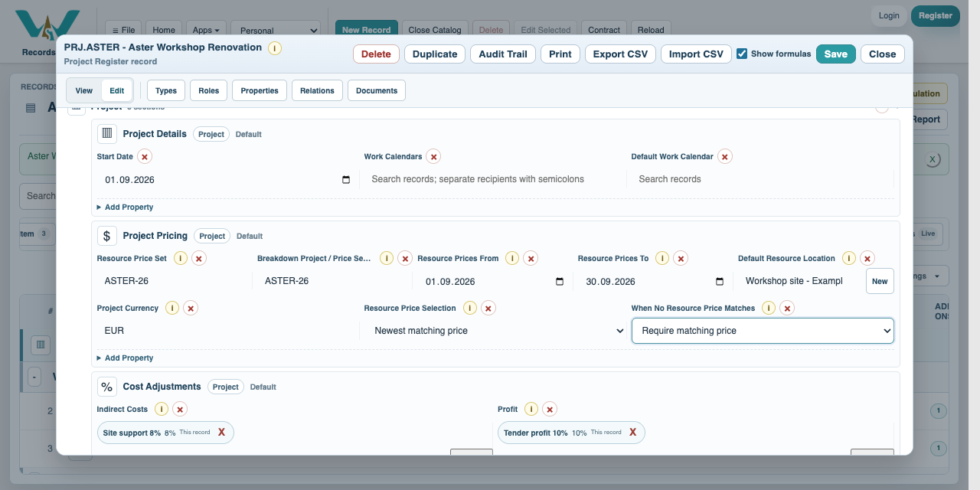Open the Start Date calendar picker

click(346, 180)
